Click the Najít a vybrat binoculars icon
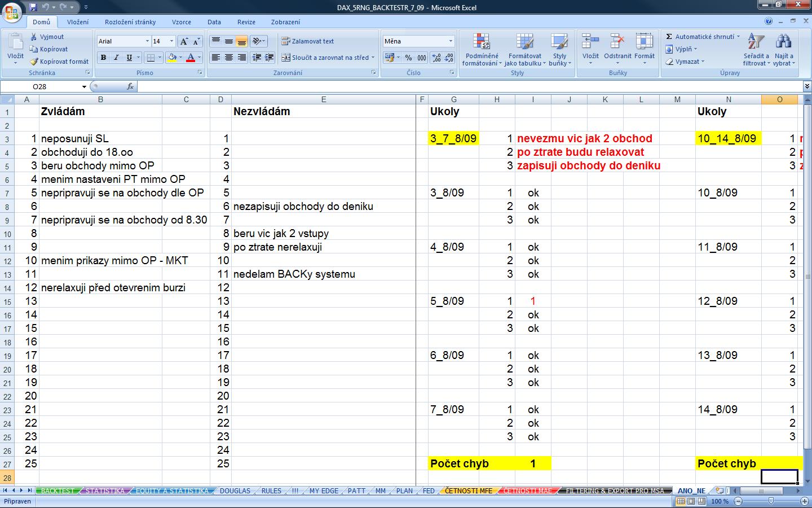The width and height of the screenshot is (812, 508). (783, 50)
